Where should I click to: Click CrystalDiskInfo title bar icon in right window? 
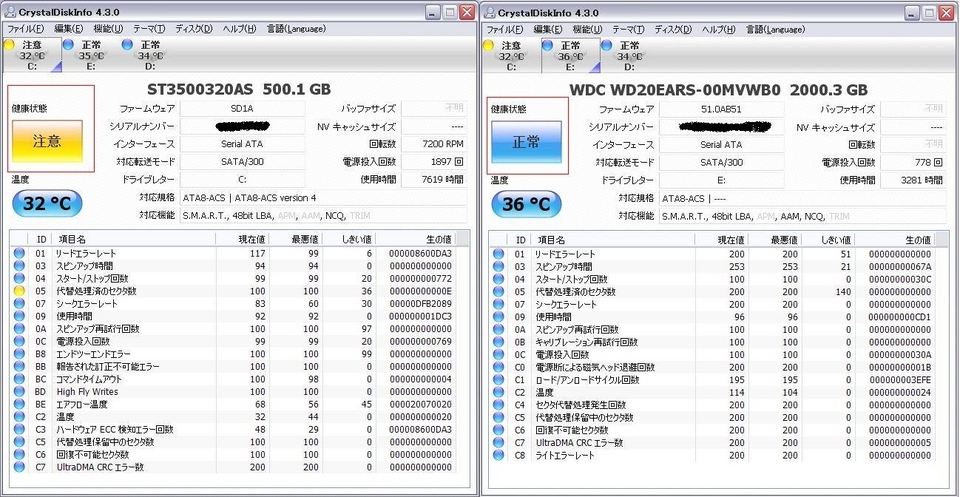(489, 12)
